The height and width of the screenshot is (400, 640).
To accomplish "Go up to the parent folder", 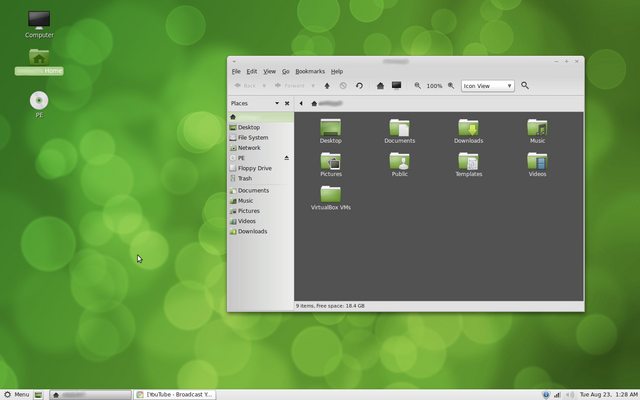I will [327, 86].
